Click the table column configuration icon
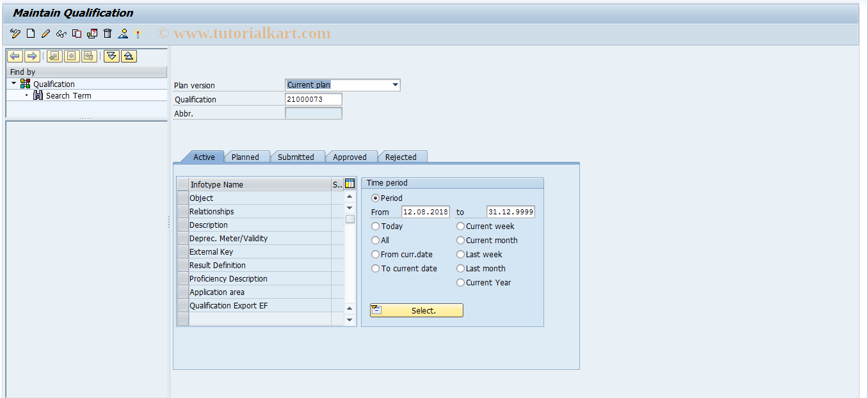The width and height of the screenshot is (868, 398). (x=350, y=184)
